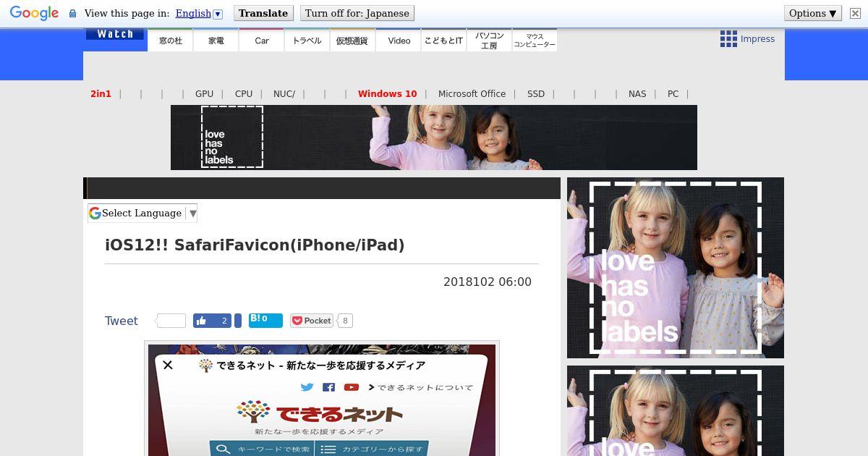Image resolution: width=868 pixels, height=456 pixels.
Task: Open the トラベル tab
Action: [307, 41]
